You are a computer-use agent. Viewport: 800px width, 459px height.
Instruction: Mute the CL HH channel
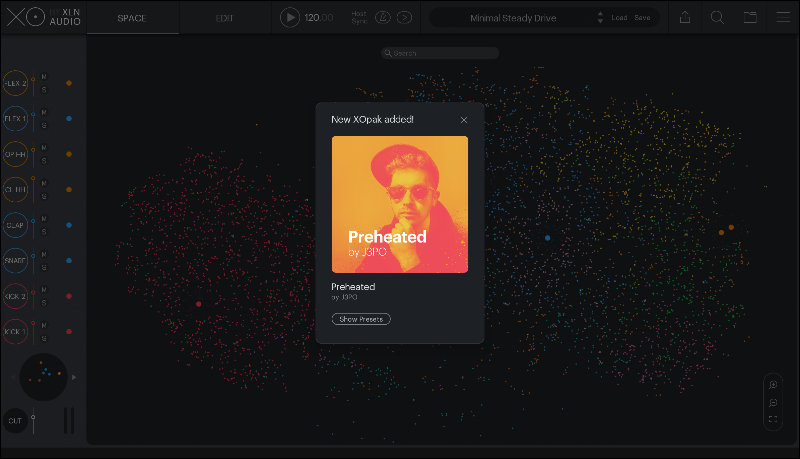pyautogui.click(x=44, y=183)
